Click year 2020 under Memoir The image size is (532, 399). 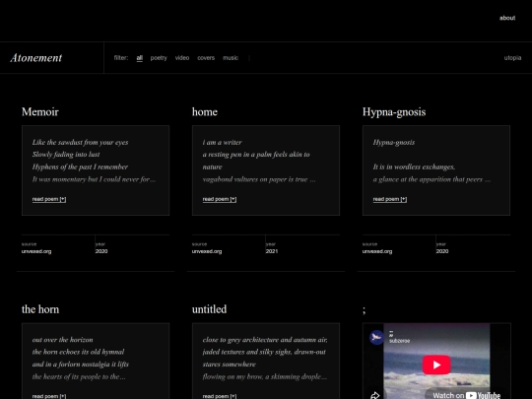point(101,251)
